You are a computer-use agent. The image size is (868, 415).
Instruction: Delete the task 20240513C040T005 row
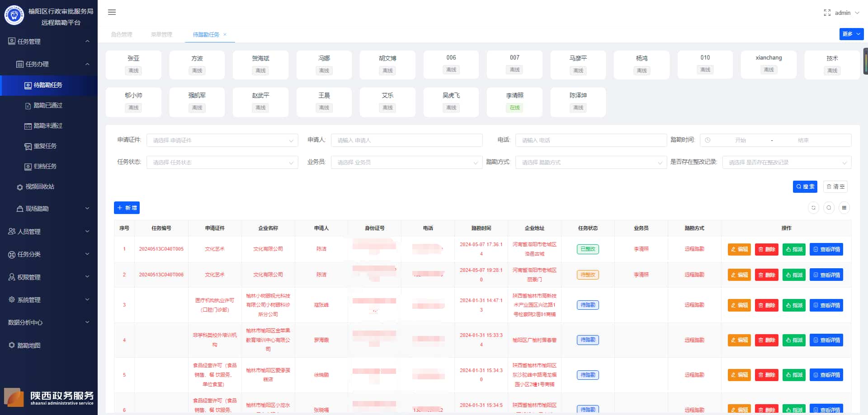point(767,249)
